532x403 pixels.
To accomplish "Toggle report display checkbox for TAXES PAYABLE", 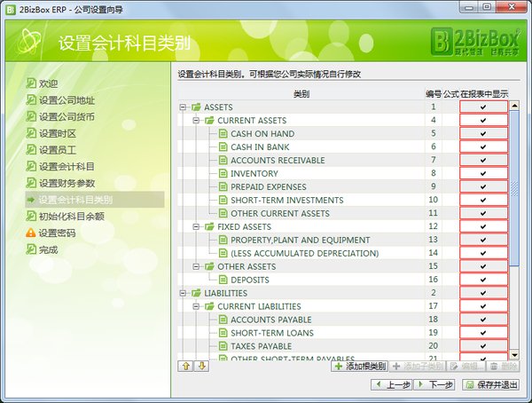I will 483,346.
